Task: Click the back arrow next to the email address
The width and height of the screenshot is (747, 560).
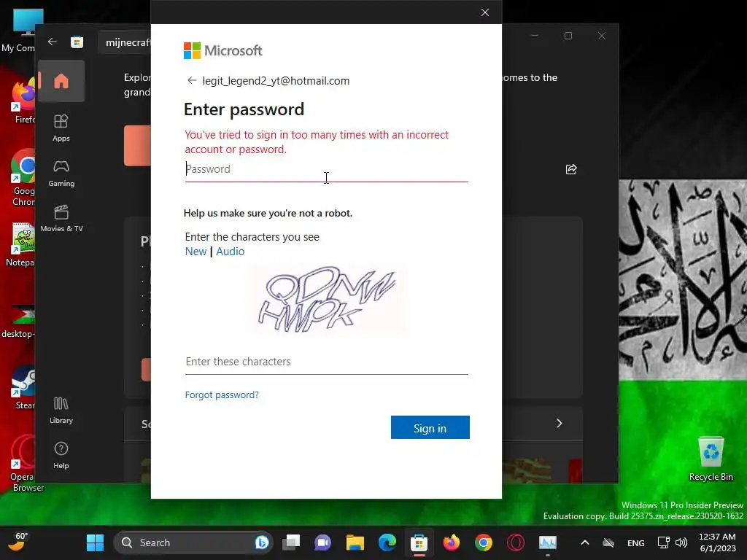Action: tap(192, 80)
